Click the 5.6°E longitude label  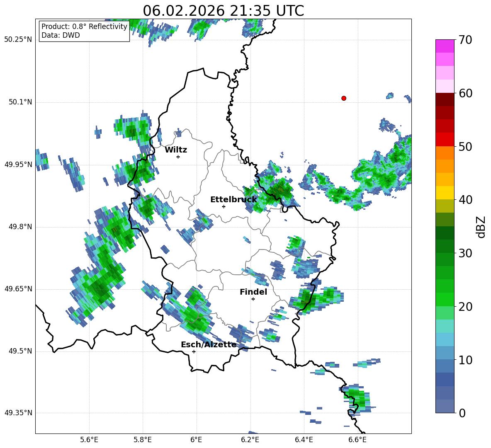89,440
